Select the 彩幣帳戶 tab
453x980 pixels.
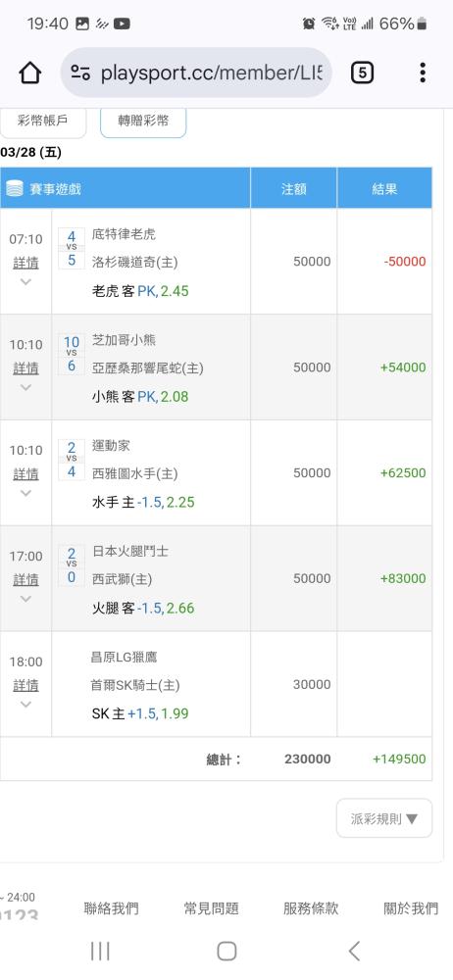42,122
